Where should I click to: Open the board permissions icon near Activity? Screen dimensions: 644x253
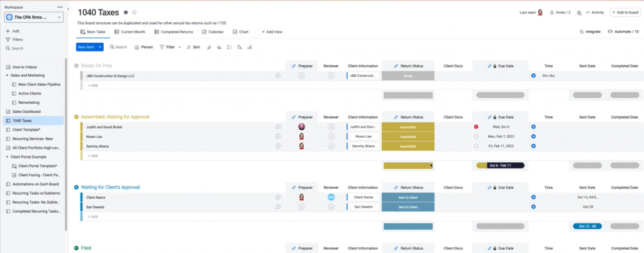pyautogui.click(x=579, y=13)
